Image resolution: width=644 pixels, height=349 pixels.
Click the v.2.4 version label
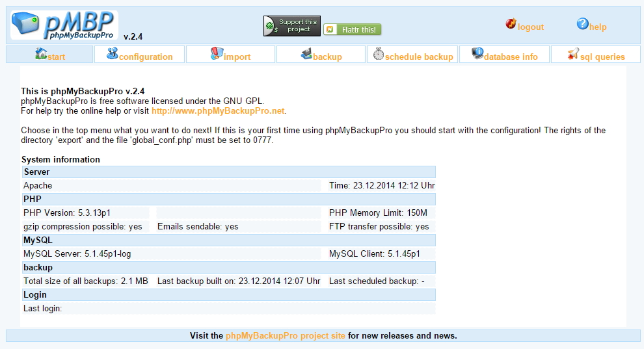pyautogui.click(x=133, y=36)
